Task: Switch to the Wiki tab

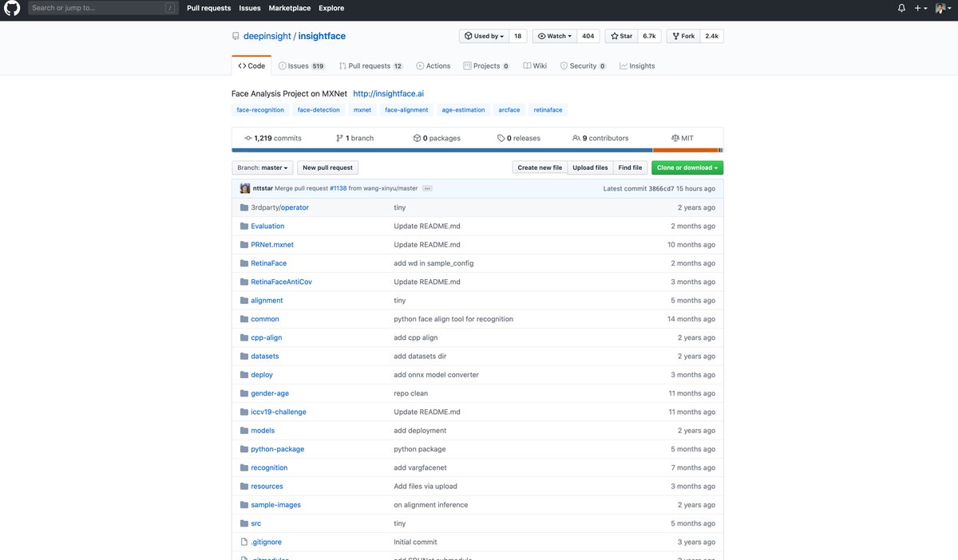Action: (535, 66)
